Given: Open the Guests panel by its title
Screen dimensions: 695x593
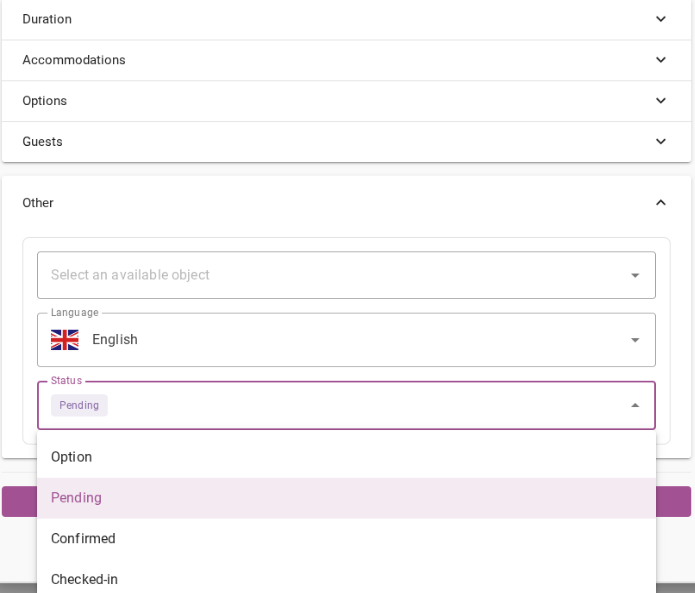Looking at the screenshot, I should point(43,142).
